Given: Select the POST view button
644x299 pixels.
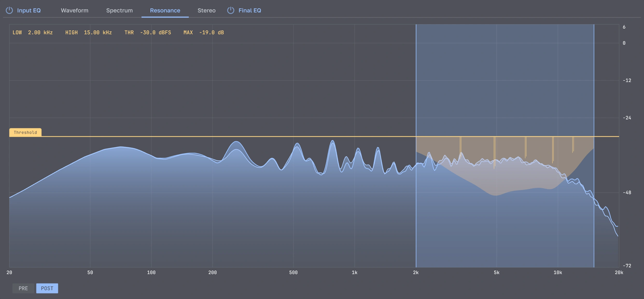Looking at the screenshot, I should tap(47, 288).
